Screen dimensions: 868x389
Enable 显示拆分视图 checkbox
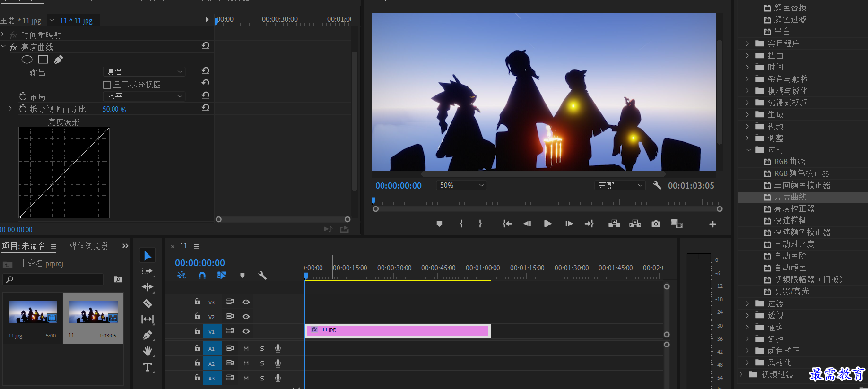pyautogui.click(x=107, y=85)
